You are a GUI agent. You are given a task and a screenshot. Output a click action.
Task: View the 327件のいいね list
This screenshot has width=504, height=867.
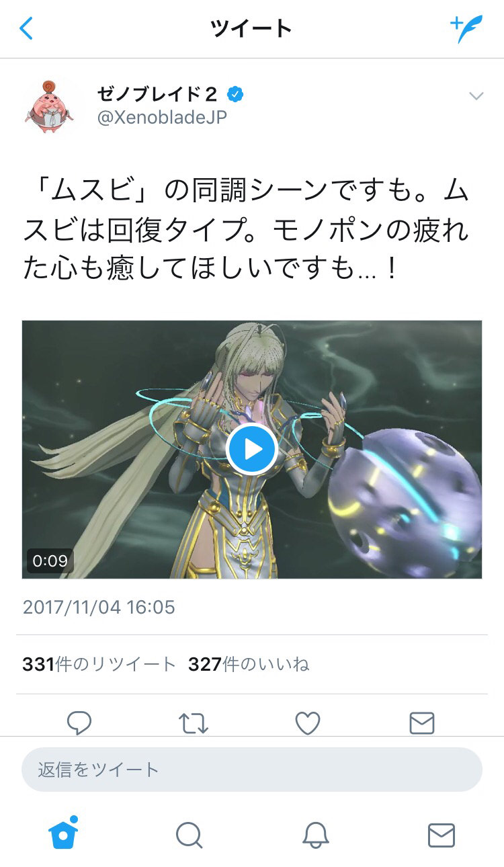tap(249, 665)
